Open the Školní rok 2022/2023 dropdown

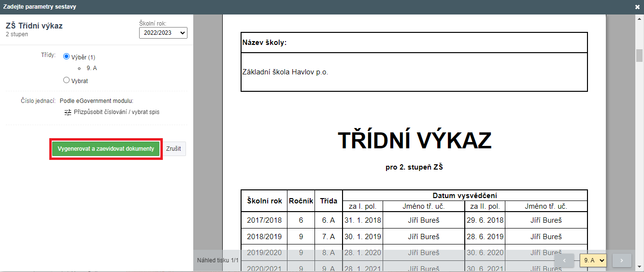tap(163, 32)
